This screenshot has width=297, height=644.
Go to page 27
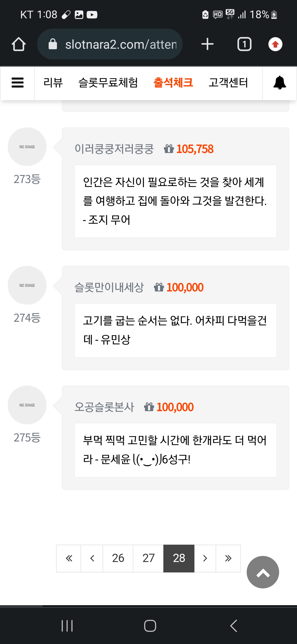[x=148, y=558]
